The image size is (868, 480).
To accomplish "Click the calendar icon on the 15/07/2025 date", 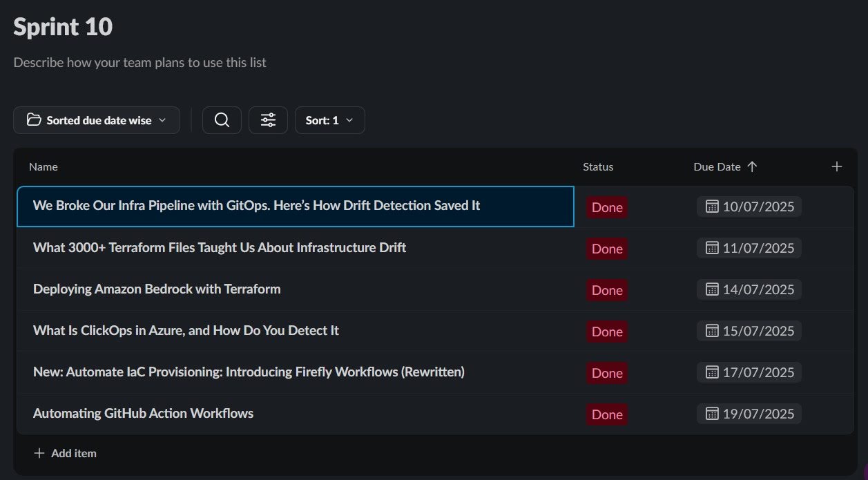I will [711, 330].
